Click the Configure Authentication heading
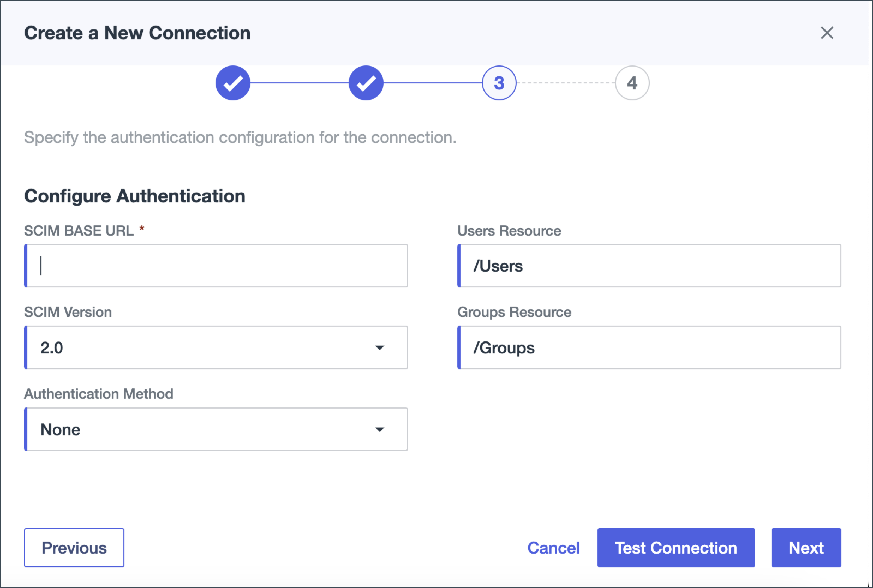The image size is (873, 588). 134,196
